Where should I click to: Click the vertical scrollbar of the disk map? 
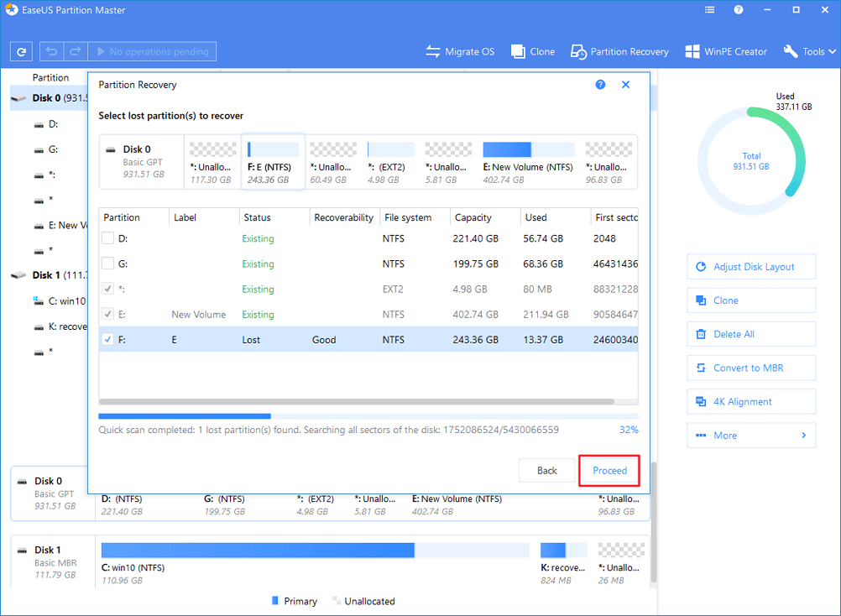click(653, 523)
